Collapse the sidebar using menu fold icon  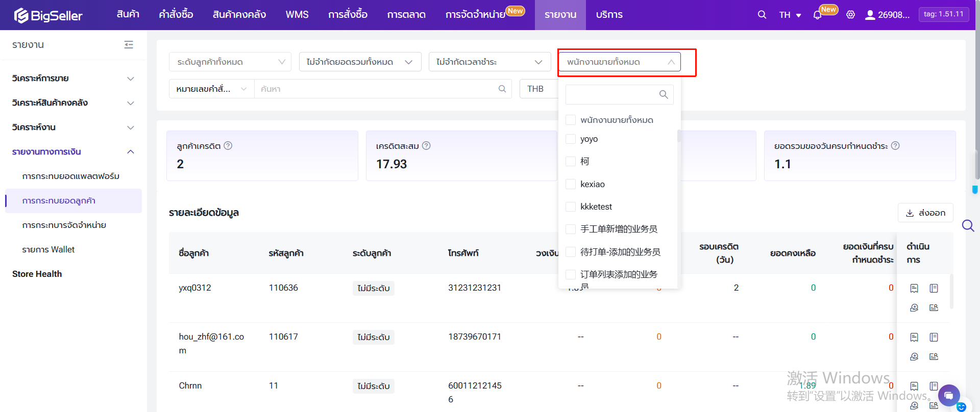pos(129,45)
